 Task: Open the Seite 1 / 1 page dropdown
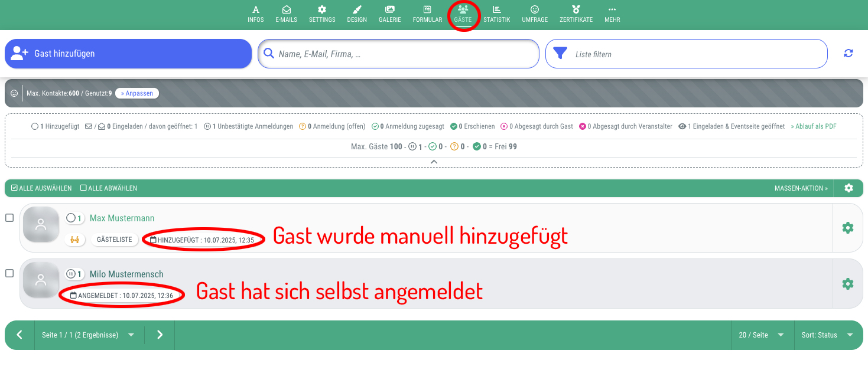[x=89, y=335]
